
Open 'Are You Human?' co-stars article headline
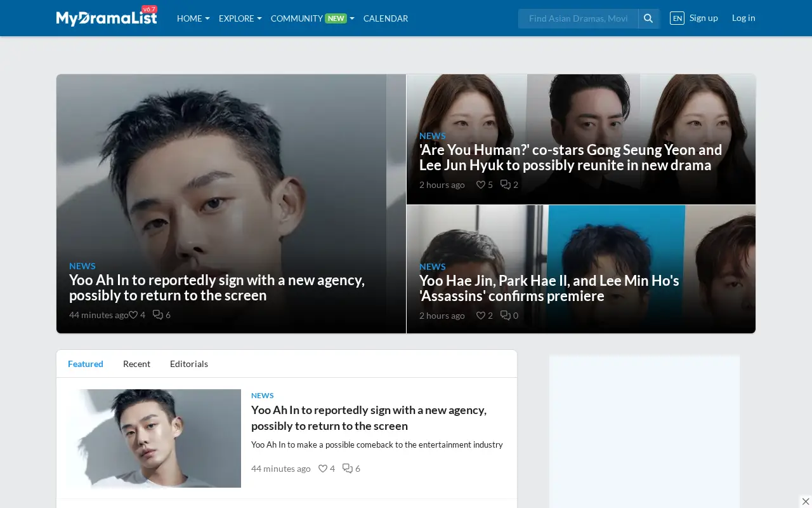click(571, 157)
